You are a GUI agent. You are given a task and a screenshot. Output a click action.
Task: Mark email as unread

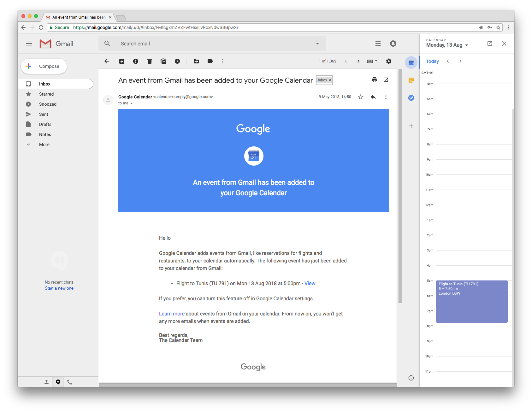(x=163, y=61)
